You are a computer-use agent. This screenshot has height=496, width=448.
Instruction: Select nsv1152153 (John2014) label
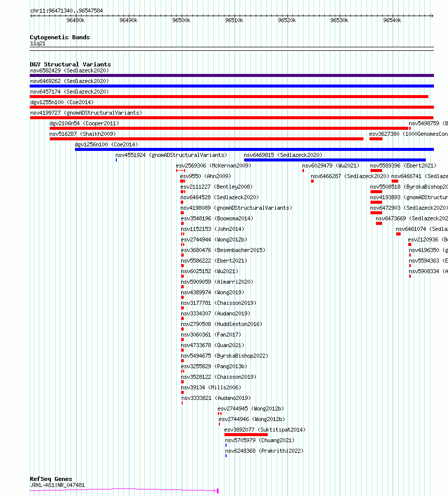point(212,229)
